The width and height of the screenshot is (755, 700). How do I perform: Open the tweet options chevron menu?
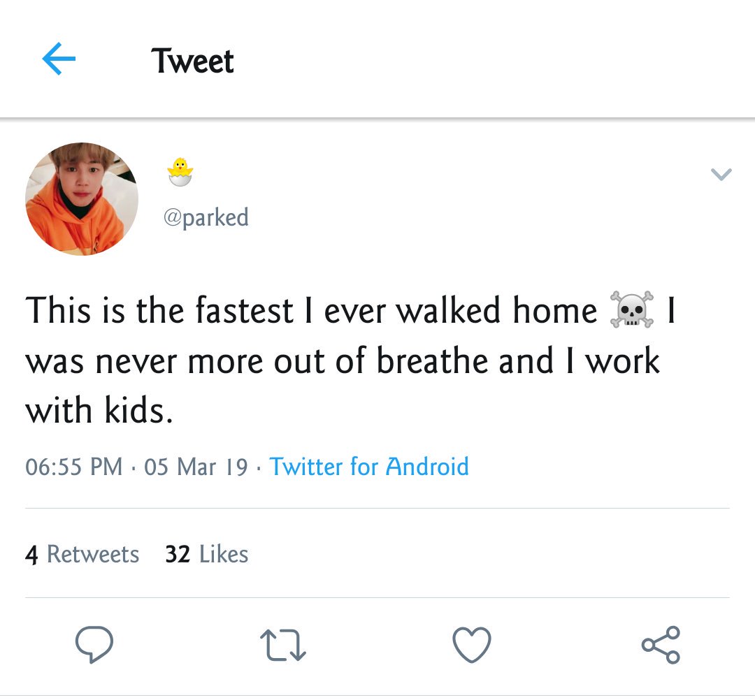click(721, 174)
